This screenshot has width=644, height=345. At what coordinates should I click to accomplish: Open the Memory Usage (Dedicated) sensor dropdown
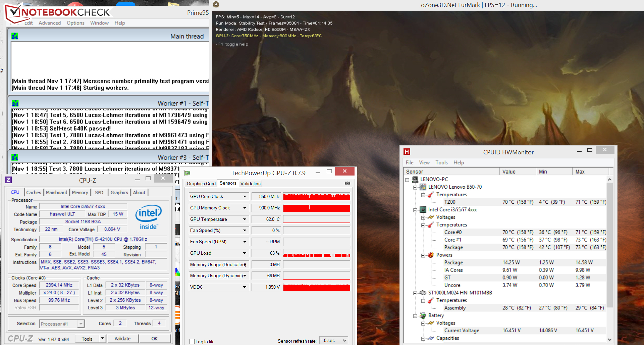[x=245, y=265]
